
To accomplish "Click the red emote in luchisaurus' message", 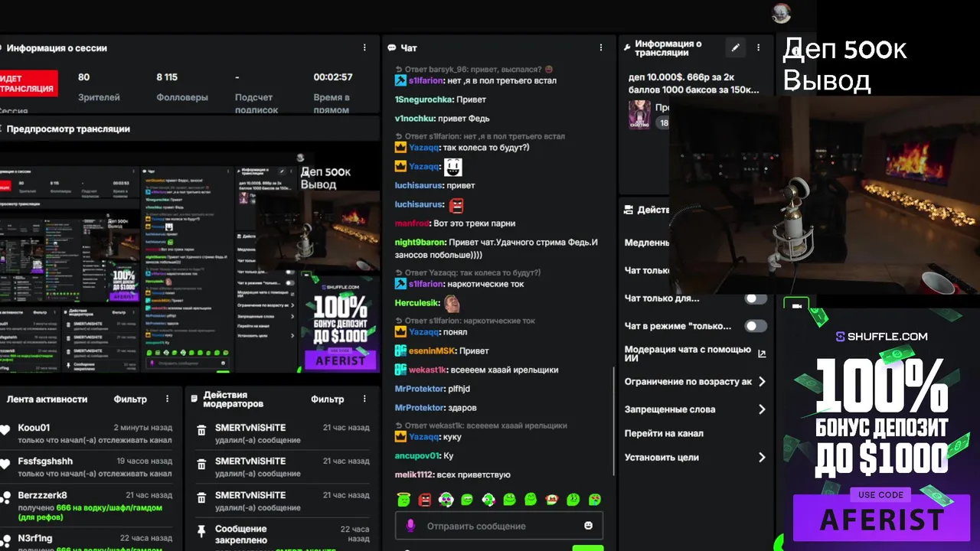I will coord(456,205).
